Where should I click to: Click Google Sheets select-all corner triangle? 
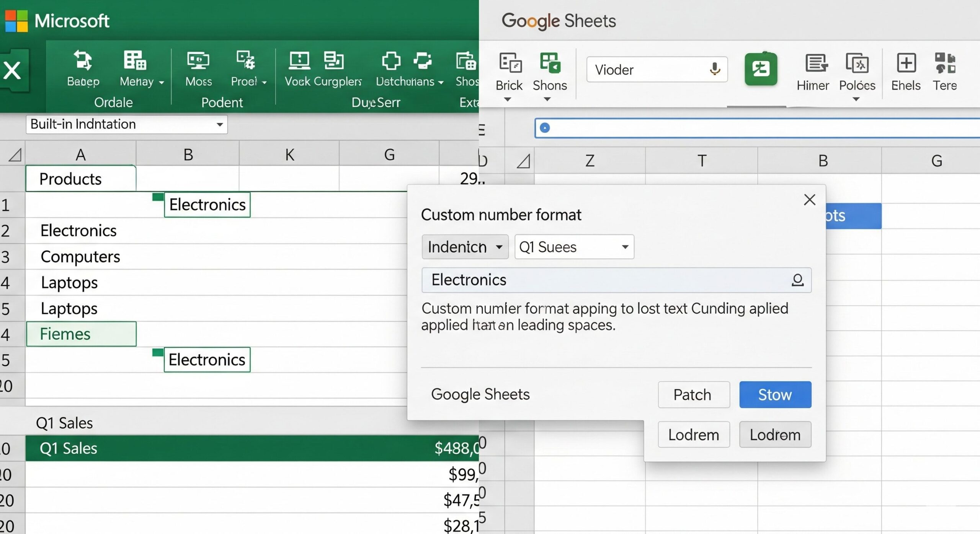tap(523, 161)
